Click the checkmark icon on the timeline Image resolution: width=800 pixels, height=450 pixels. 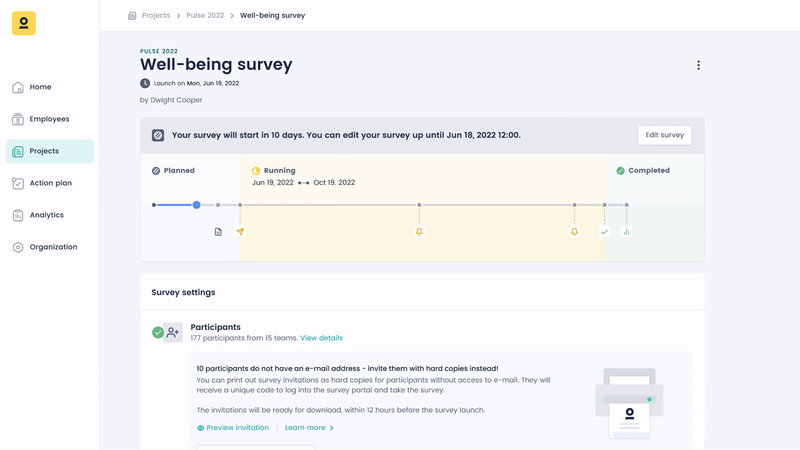pyautogui.click(x=604, y=232)
